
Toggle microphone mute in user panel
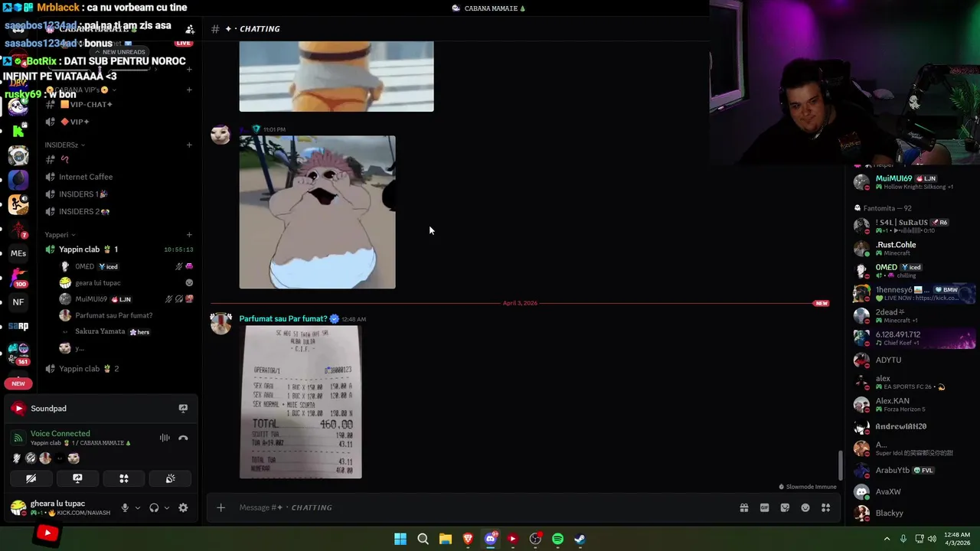(125, 507)
